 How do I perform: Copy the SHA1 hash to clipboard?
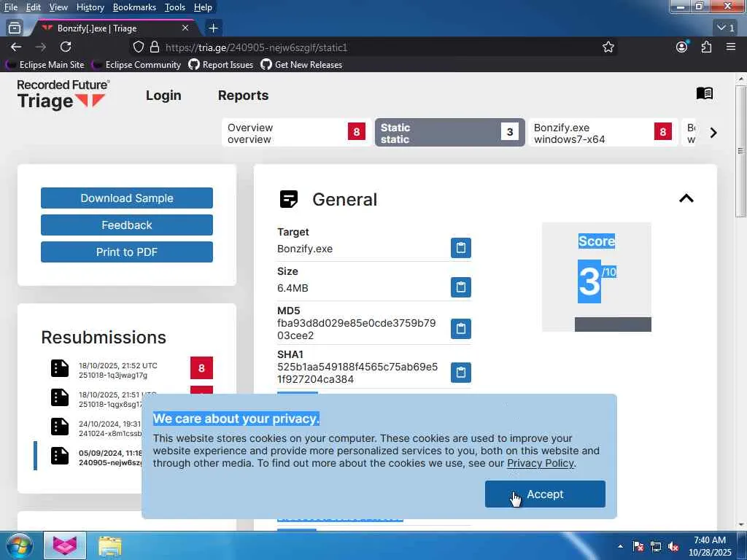(x=461, y=373)
